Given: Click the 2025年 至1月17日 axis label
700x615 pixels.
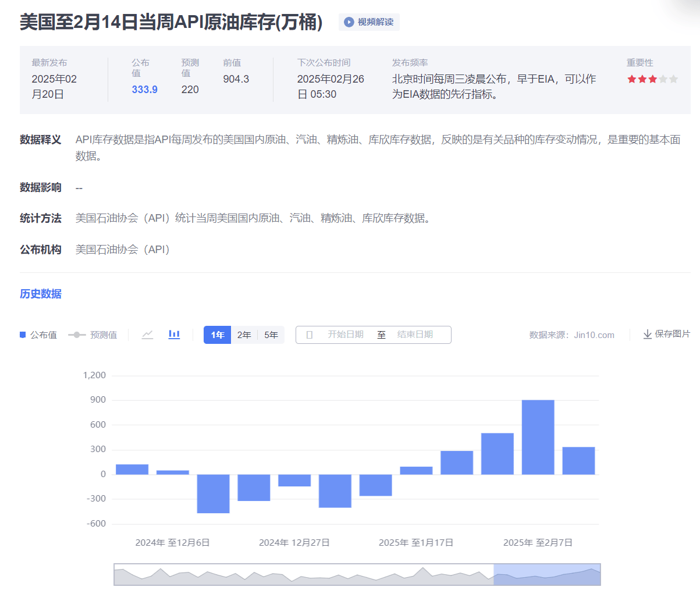Looking at the screenshot, I should pos(416,542).
